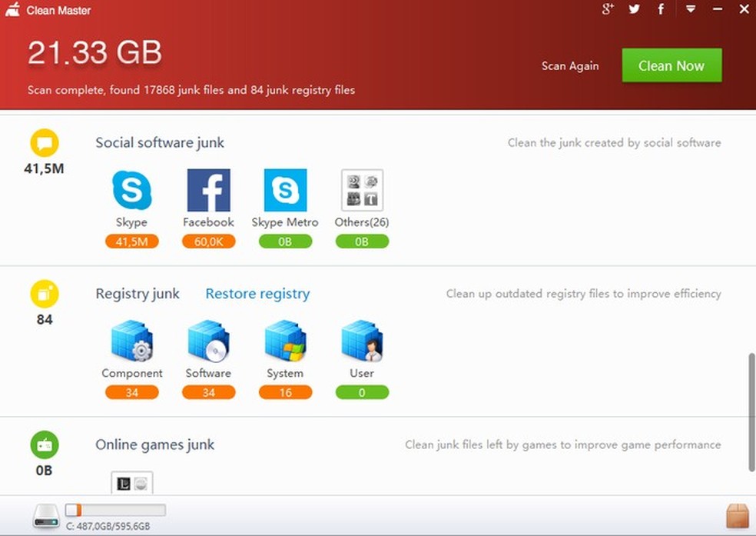This screenshot has width=756, height=536.
Task: Click the yellow Registry junk category icon
Action: (45, 294)
